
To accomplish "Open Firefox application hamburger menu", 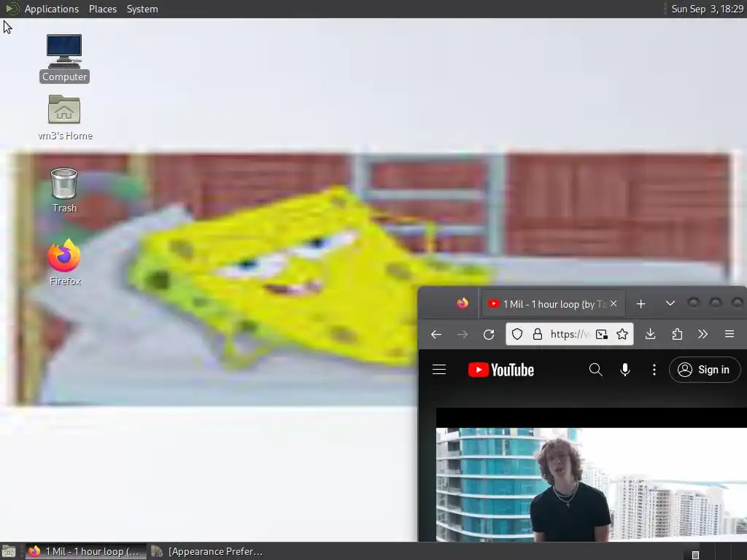I will pyautogui.click(x=729, y=334).
